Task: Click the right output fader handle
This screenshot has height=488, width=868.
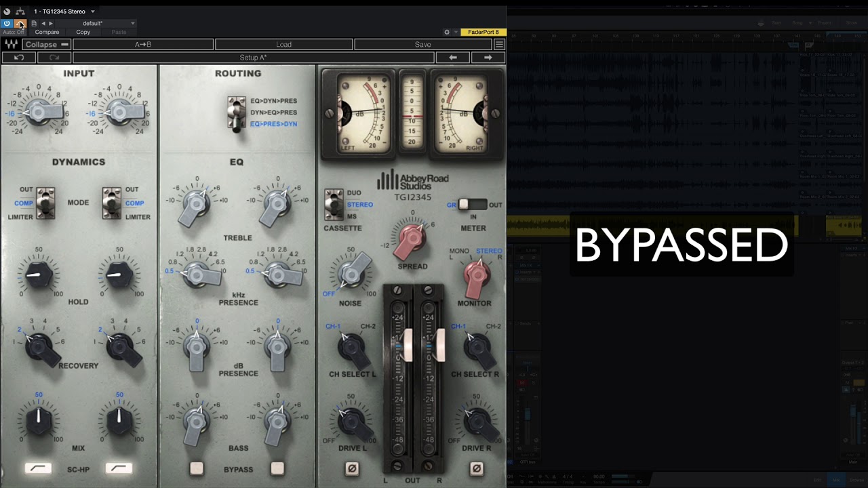Action: coord(439,344)
